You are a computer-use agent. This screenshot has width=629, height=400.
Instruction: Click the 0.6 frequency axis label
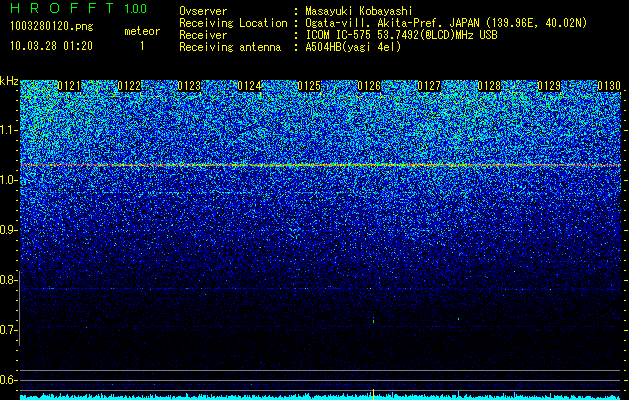point(8,380)
